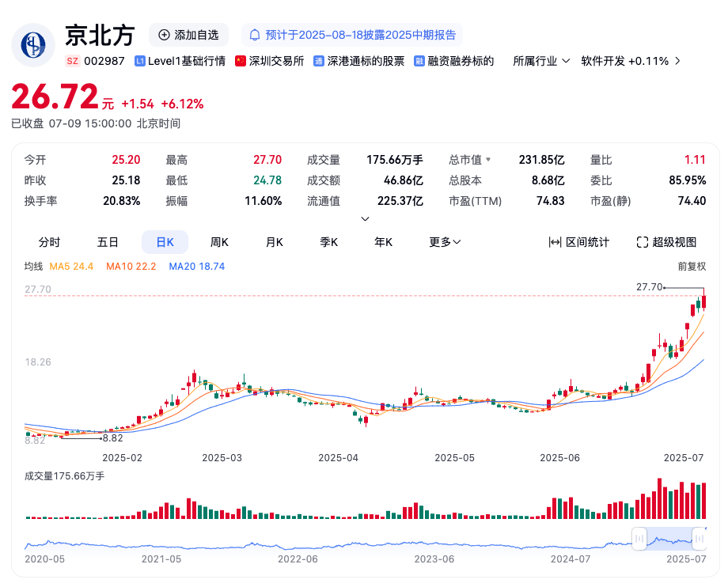Image resolution: width=728 pixels, height=587 pixels.
Task: Click the 通 badge icon for 深港通
Action: click(x=318, y=61)
